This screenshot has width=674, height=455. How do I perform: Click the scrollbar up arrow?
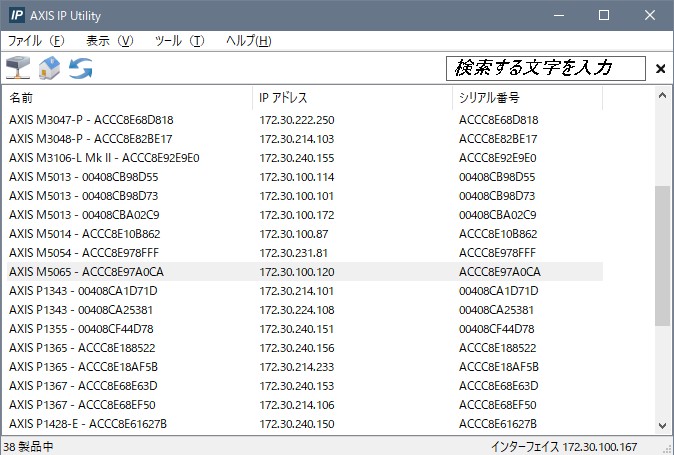click(x=662, y=96)
